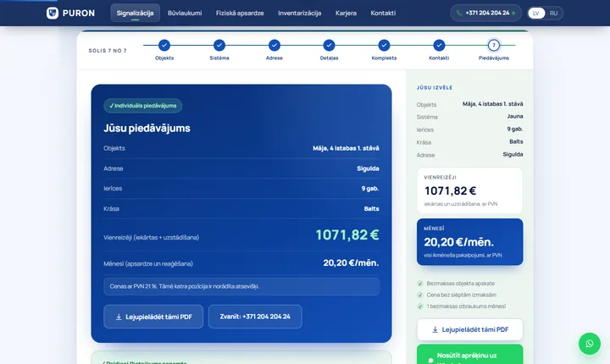Open the WhatsApp floating chat icon
Viewport: 610px width, 364px height.
590,344
